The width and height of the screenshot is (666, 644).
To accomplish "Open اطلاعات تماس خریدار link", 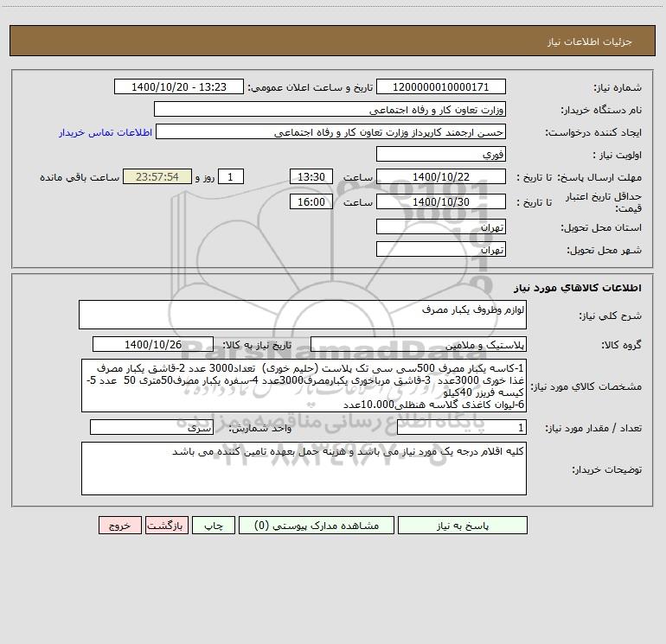I will pyautogui.click(x=106, y=132).
